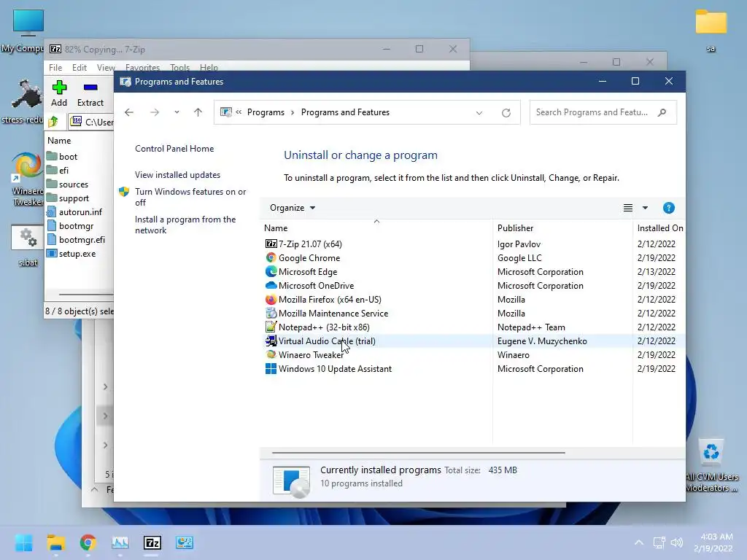Click the Eugene V. Muzychenko publisher cell

(542, 341)
